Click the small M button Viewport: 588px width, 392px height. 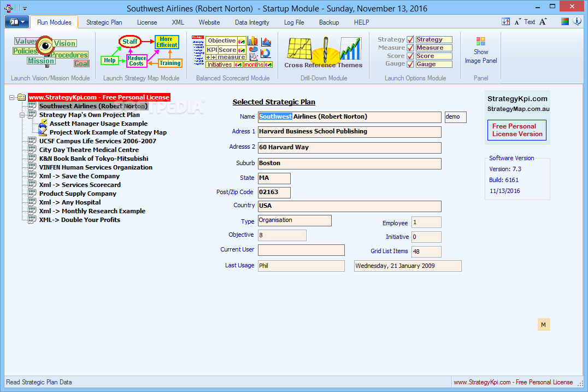(543, 325)
